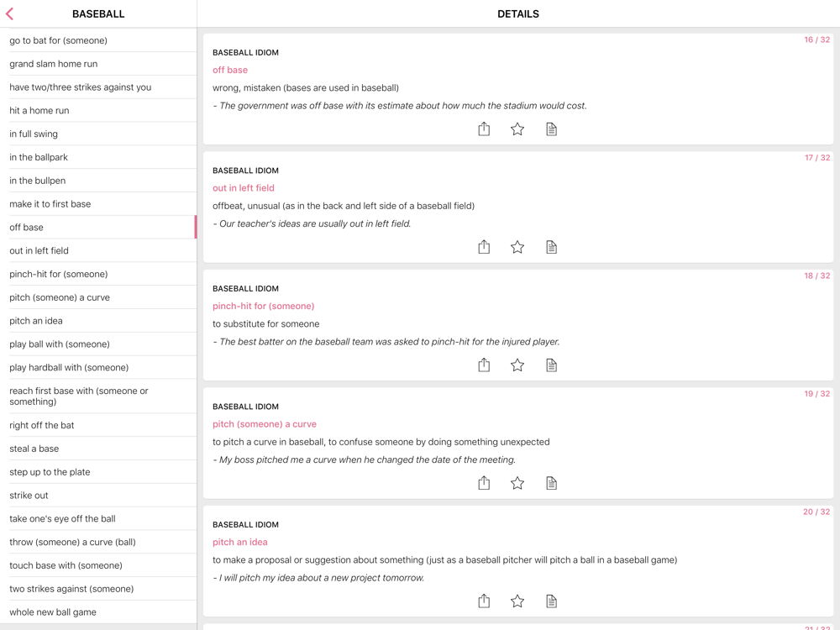Share the 'out in left field' idiom
The height and width of the screenshot is (630, 840).
(484, 247)
